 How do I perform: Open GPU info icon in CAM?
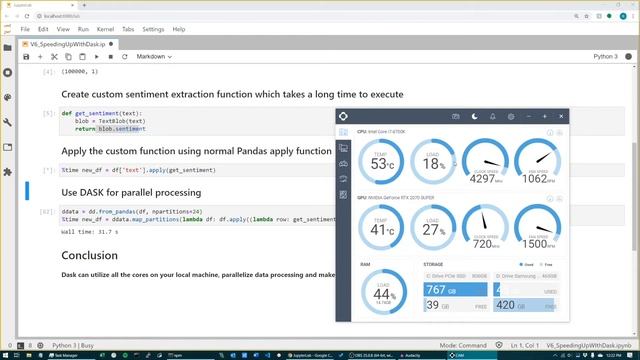(550, 198)
